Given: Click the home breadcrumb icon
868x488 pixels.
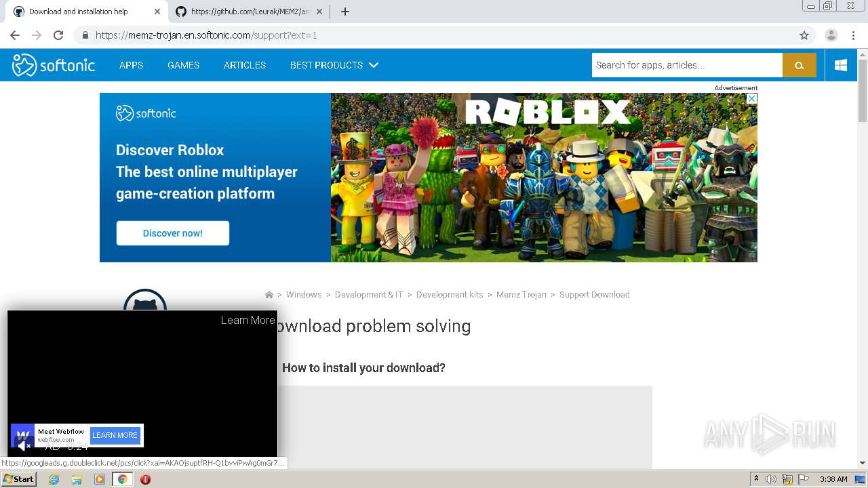Looking at the screenshot, I should pyautogui.click(x=269, y=295).
